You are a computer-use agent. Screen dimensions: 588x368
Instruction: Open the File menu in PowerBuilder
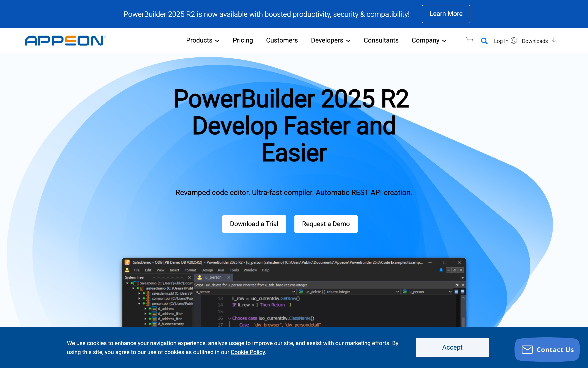coord(137,270)
